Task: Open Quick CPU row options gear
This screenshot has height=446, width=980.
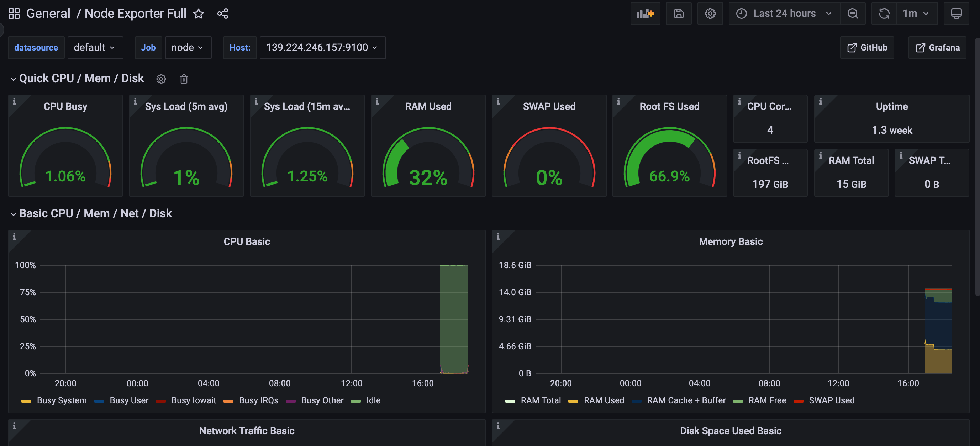Action: (161, 79)
